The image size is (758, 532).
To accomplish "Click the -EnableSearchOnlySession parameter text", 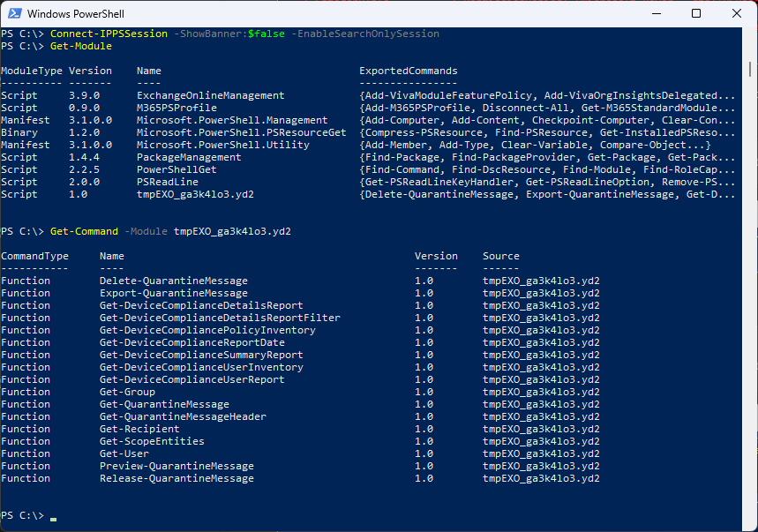I will point(365,34).
